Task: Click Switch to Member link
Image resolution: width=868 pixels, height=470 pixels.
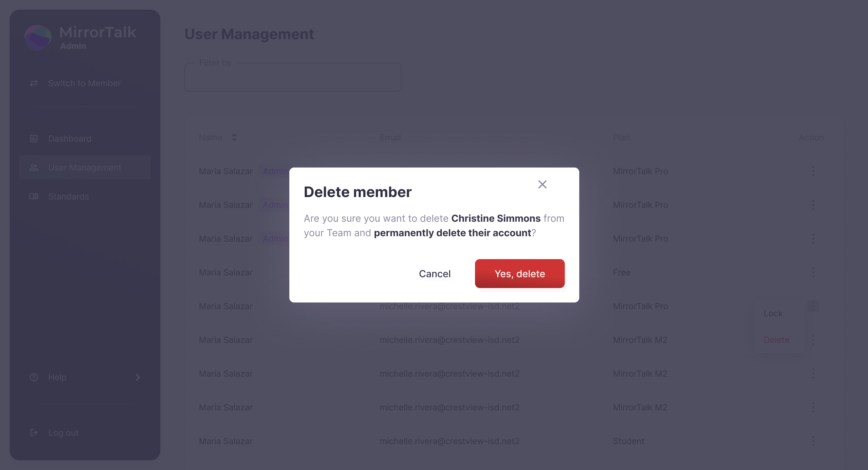Action: point(84,83)
